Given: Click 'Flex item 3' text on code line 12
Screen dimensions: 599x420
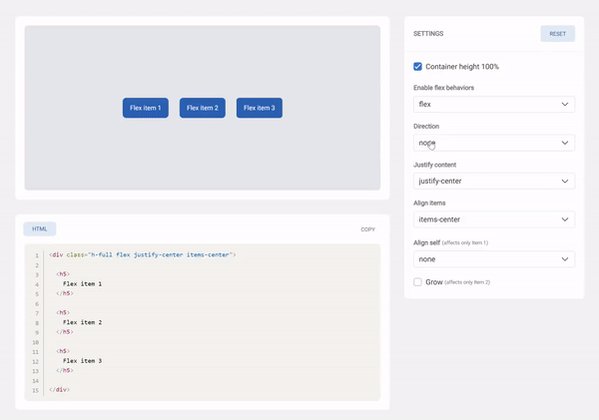Looking at the screenshot, I should (x=82, y=361).
